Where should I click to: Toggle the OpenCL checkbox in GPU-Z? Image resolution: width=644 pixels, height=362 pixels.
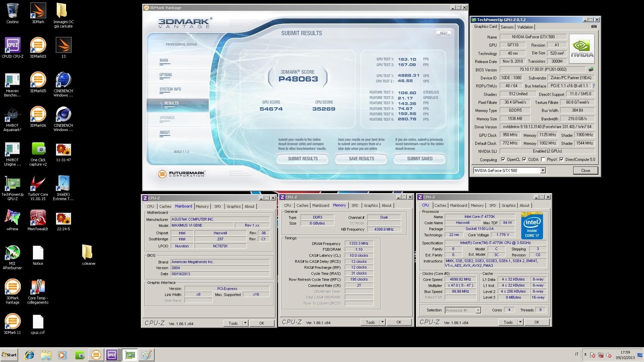point(503,160)
